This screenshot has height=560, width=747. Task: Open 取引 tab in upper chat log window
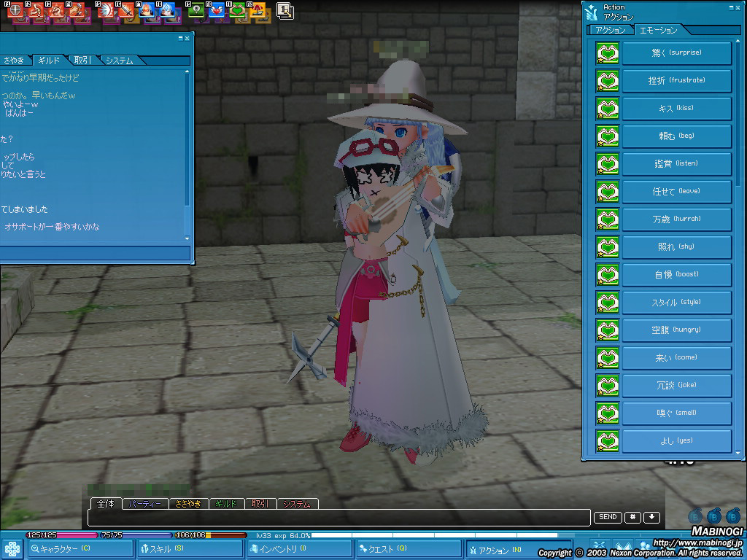pyautogui.click(x=82, y=61)
